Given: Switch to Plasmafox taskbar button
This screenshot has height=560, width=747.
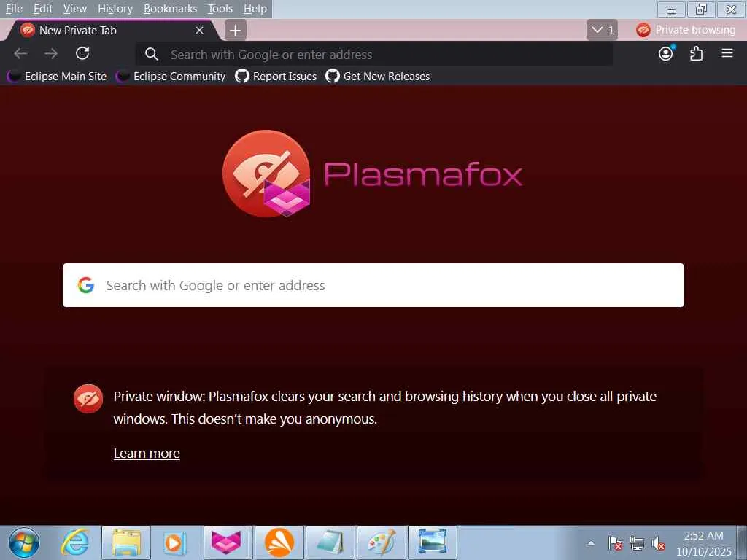Looking at the screenshot, I should [226, 542].
